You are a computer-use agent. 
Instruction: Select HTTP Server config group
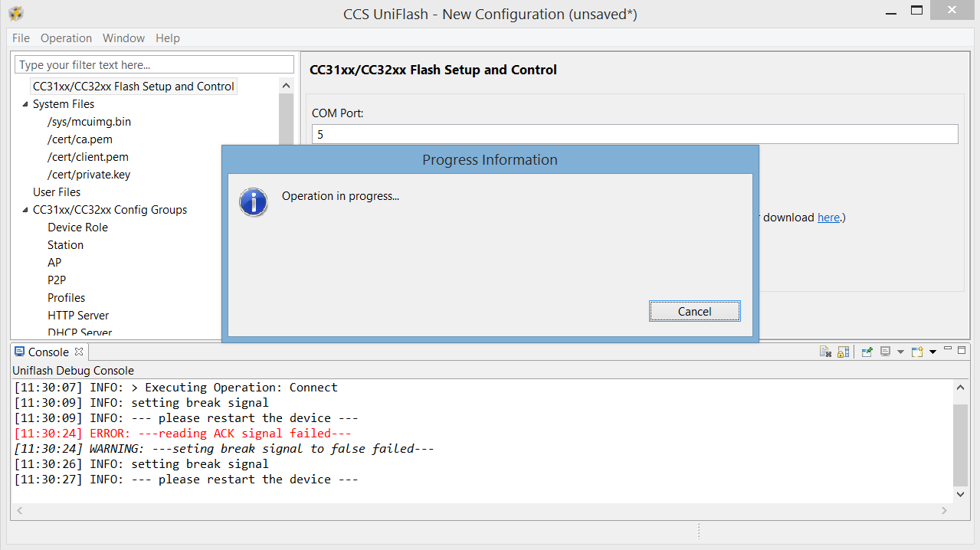coord(78,316)
